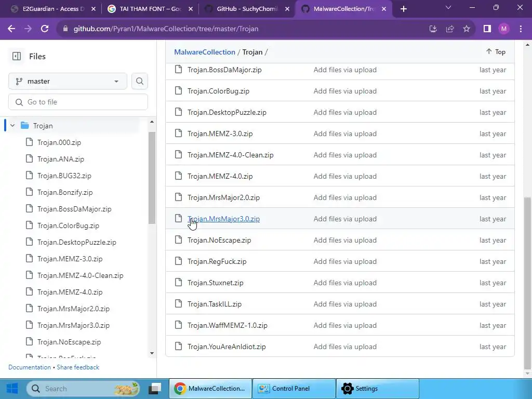The height and width of the screenshot is (399, 532).
Task: Click the file icon next to Trojan.000.zip in tree
Action: [30, 142]
